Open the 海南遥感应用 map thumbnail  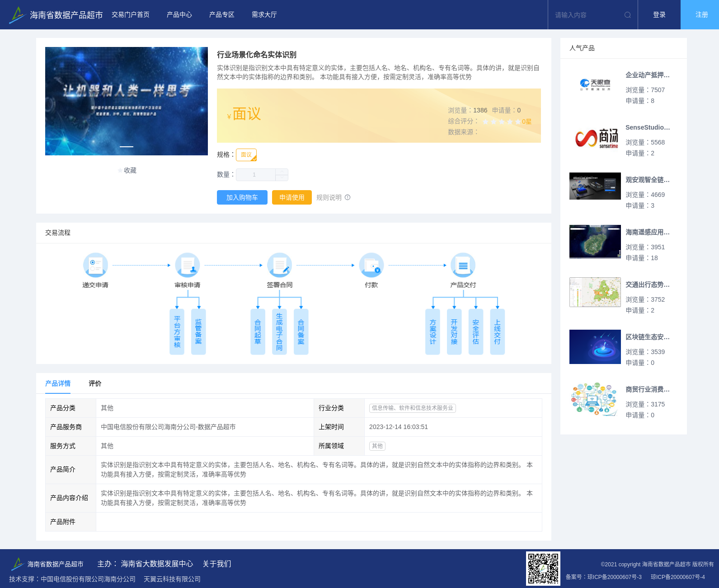pos(595,242)
